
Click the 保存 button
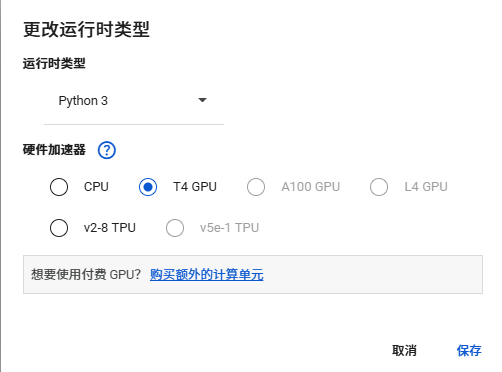pos(469,351)
